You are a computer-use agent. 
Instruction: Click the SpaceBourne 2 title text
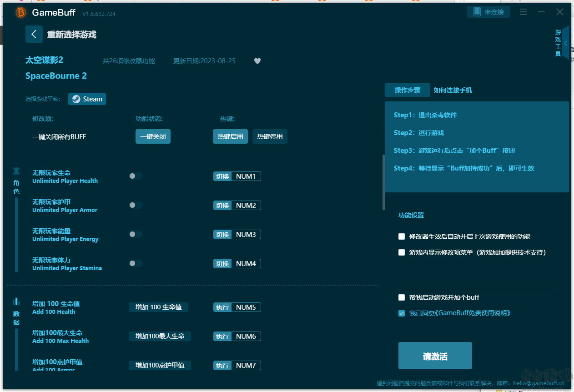coord(56,75)
